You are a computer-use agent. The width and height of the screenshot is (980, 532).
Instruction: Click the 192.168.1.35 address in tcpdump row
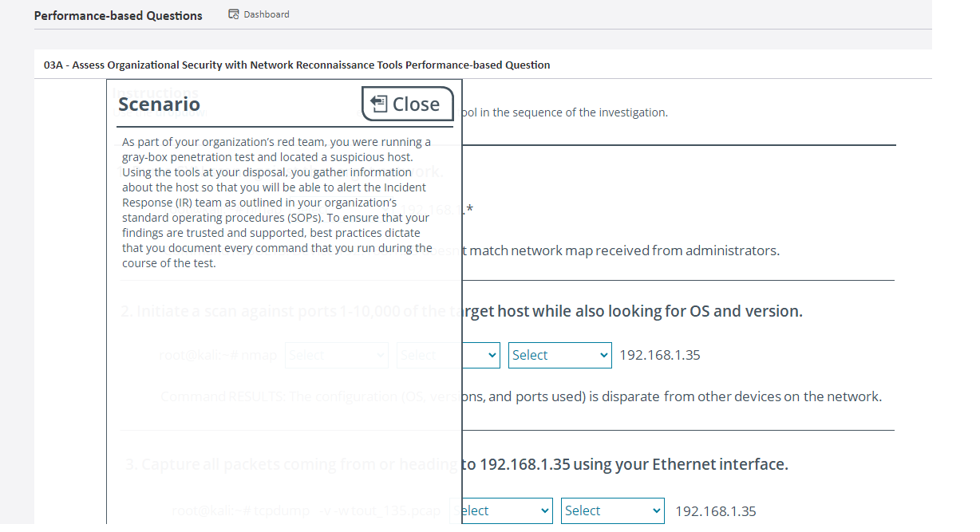coord(715,511)
